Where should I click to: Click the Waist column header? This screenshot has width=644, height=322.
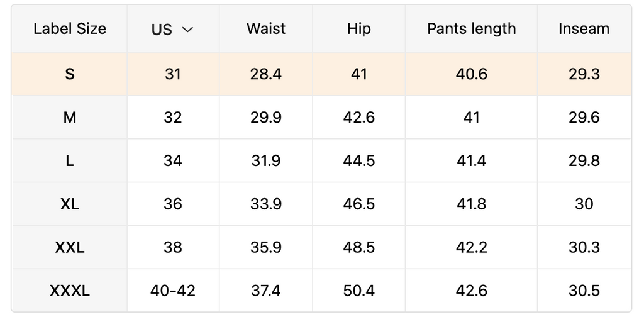(x=266, y=29)
